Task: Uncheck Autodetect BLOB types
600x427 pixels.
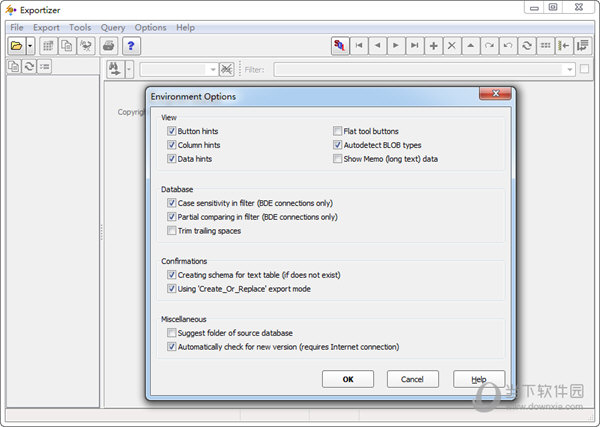Action: click(x=337, y=145)
